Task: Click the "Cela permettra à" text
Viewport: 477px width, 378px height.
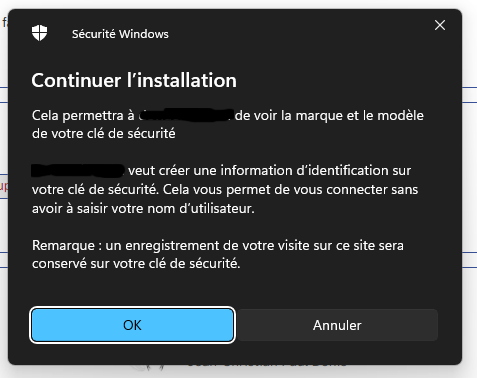Action: [83, 116]
